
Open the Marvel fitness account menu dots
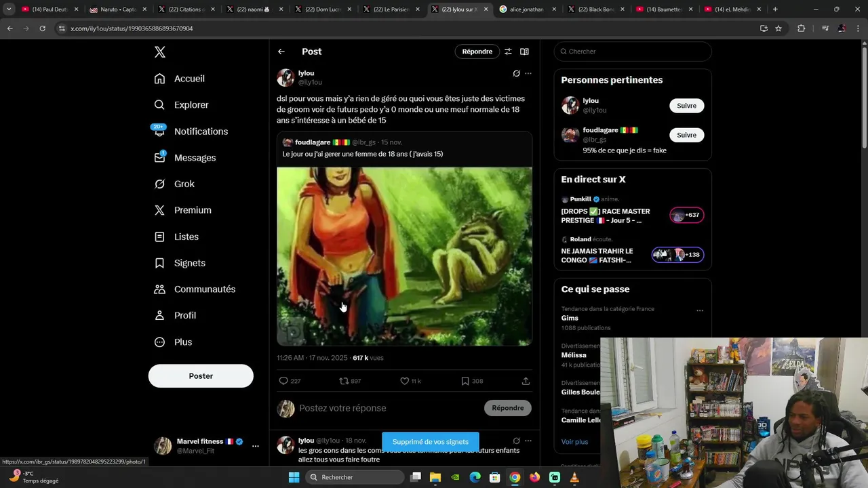click(x=255, y=446)
